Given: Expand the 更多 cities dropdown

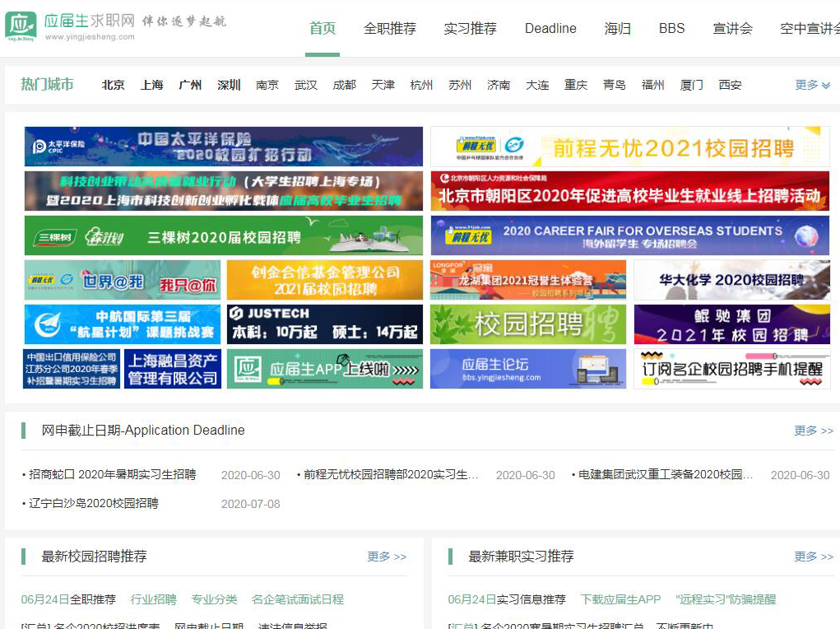Looking at the screenshot, I should [812, 85].
